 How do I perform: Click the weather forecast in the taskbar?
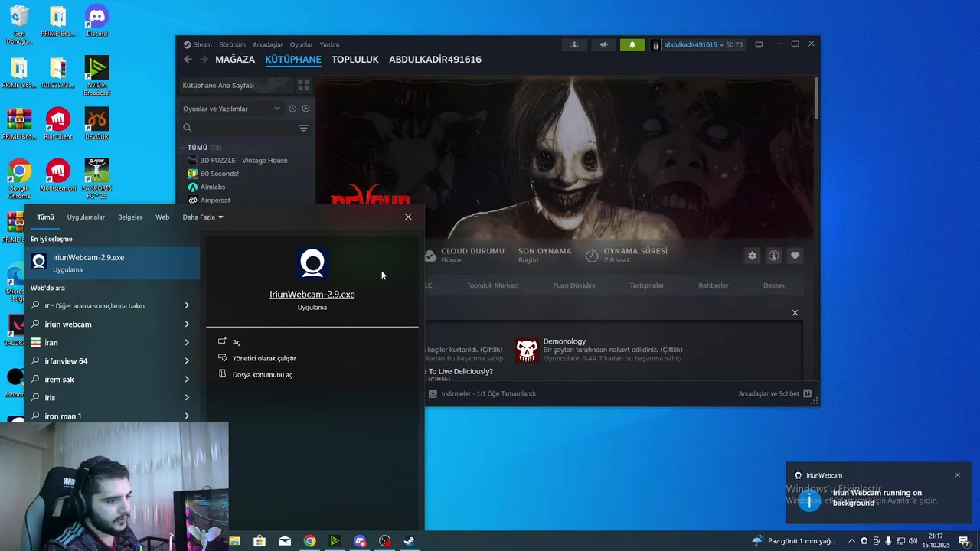tap(794, 541)
